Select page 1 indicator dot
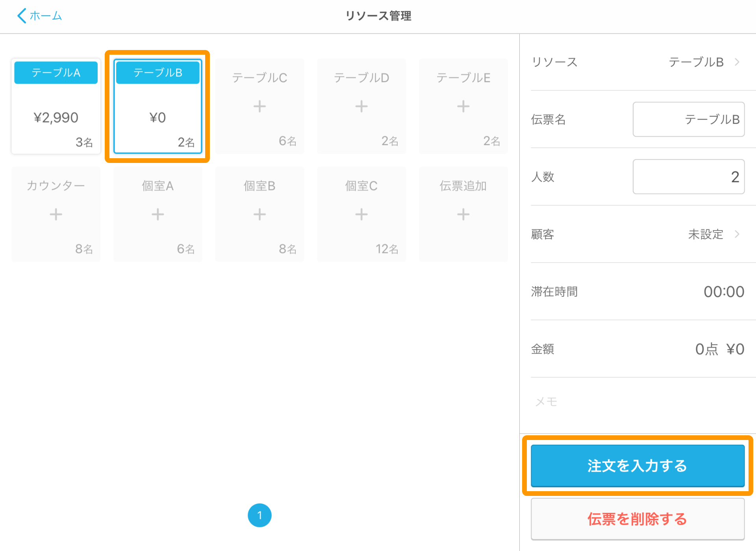This screenshot has width=756, height=551. pyautogui.click(x=259, y=515)
